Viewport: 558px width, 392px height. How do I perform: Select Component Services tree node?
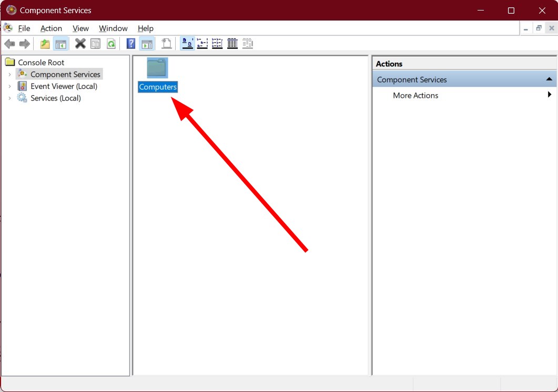coord(65,74)
